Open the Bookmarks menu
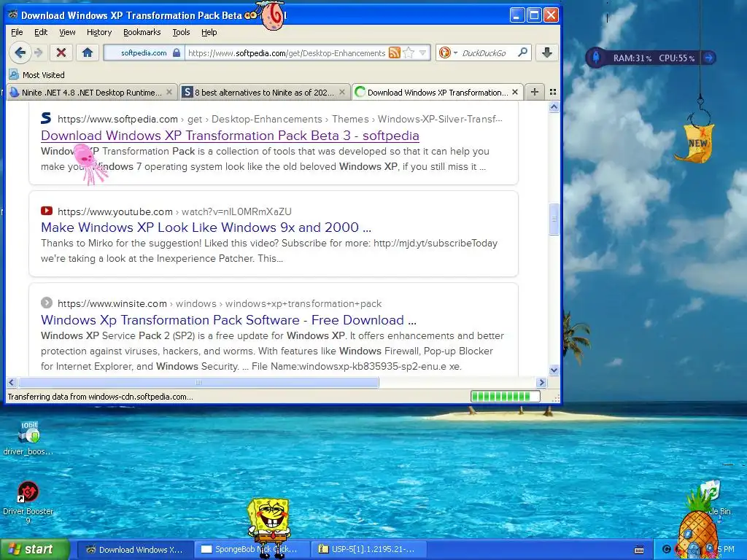Viewport: 747px width, 560px height. tap(142, 32)
